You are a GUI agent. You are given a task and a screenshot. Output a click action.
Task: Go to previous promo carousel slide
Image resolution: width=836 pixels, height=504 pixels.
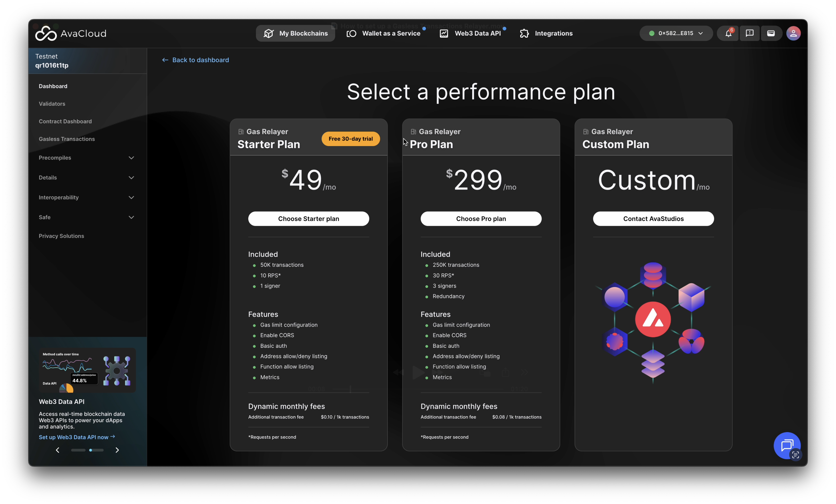(x=58, y=450)
